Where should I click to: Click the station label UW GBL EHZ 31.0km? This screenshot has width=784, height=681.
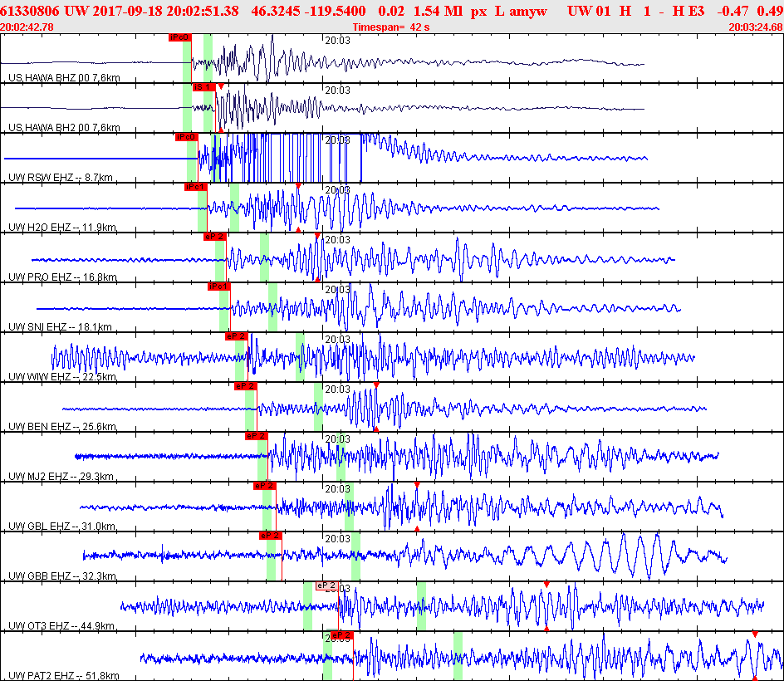[x=62, y=526]
